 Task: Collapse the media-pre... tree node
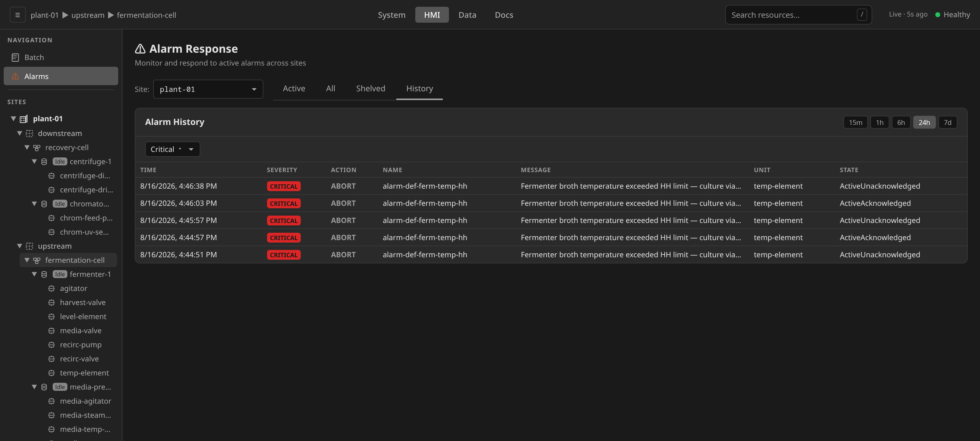[34, 386]
